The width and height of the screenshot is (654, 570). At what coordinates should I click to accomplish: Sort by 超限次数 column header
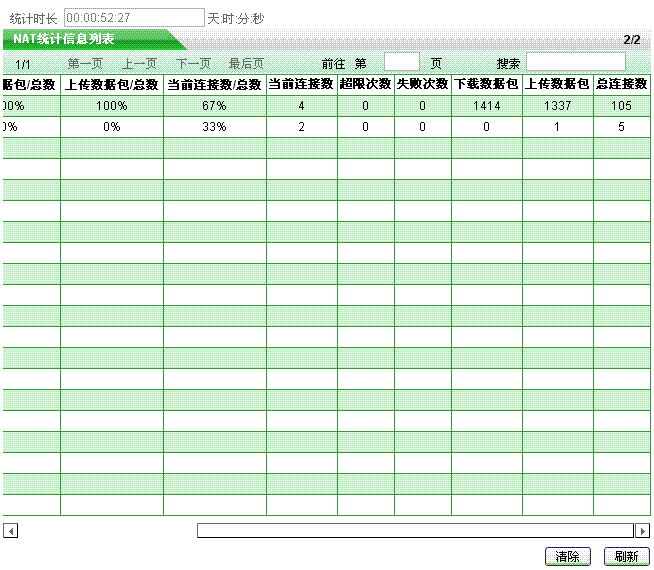tap(365, 85)
